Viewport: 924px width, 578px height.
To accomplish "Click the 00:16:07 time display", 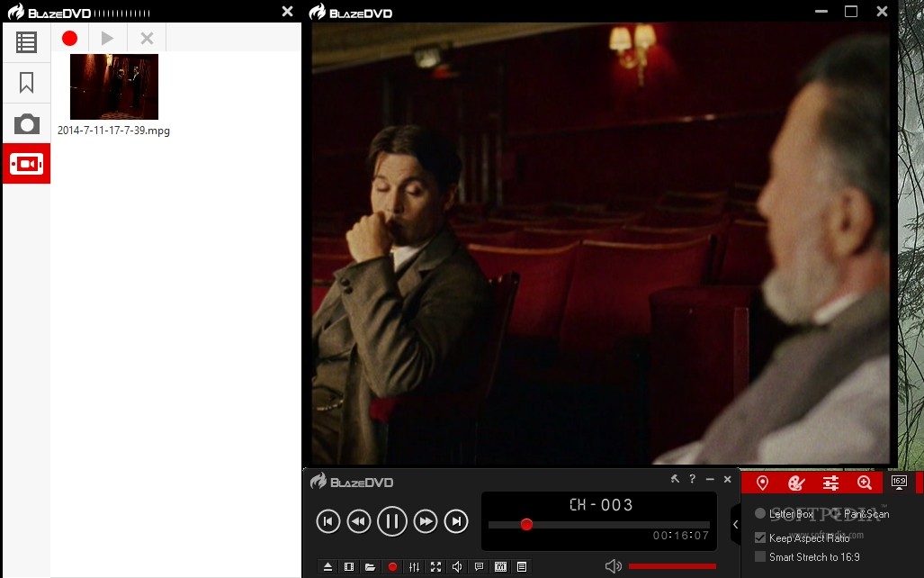I will point(680,536).
